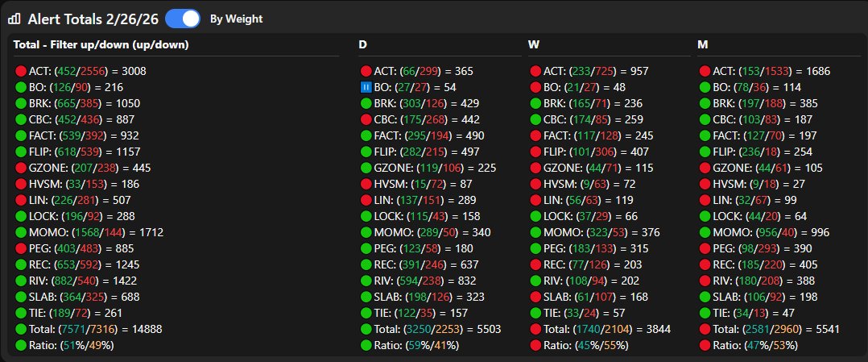
Task: Click the red dot beside Total column ACT
Action: click(21, 71)
